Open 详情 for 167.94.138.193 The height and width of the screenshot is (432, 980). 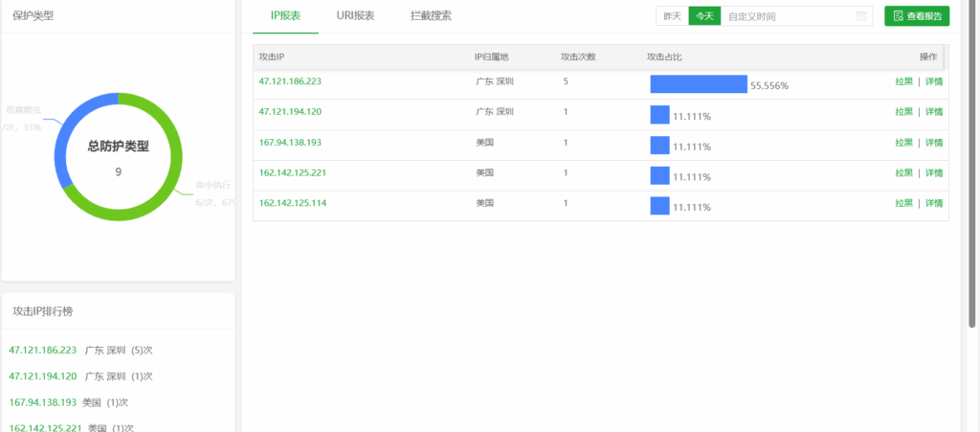click(x=934, y=143)
